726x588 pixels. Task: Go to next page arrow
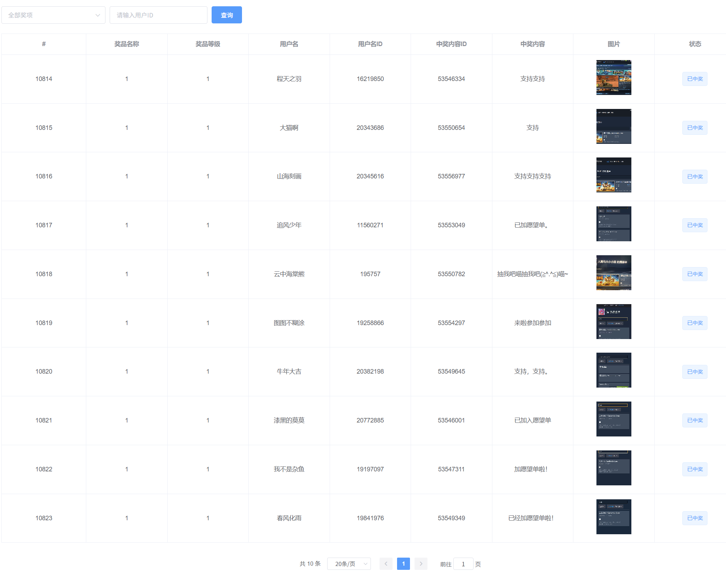coord(421,564)
